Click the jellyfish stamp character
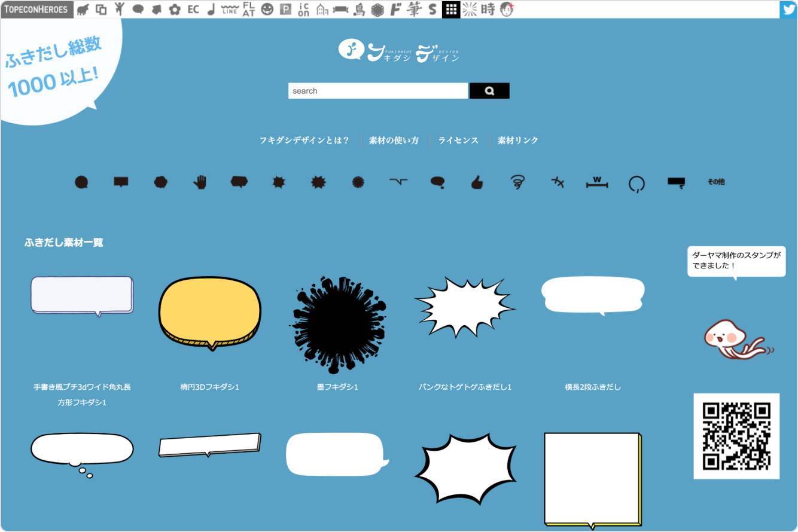798x532 pixels. click(738, 340)
